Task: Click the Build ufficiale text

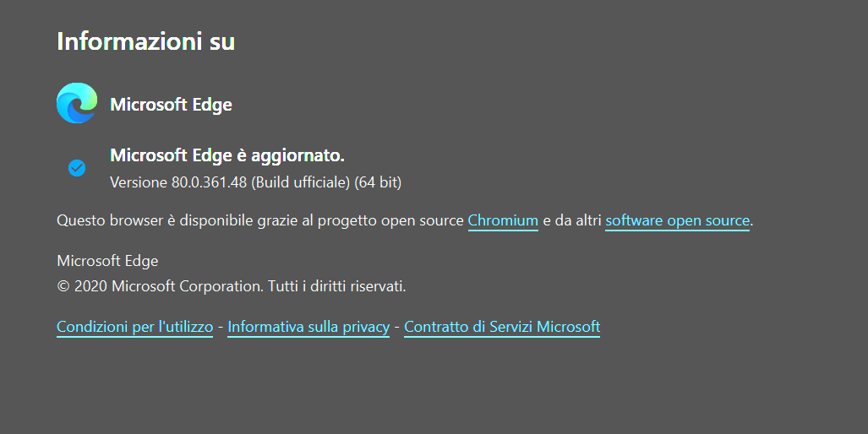Action: 301,182
